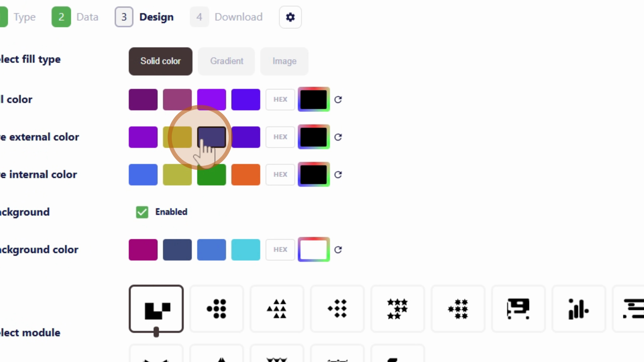The height and width of the screenshot is (362, 644).
Task: Open eye external black color picker
Action: (314, 137)
